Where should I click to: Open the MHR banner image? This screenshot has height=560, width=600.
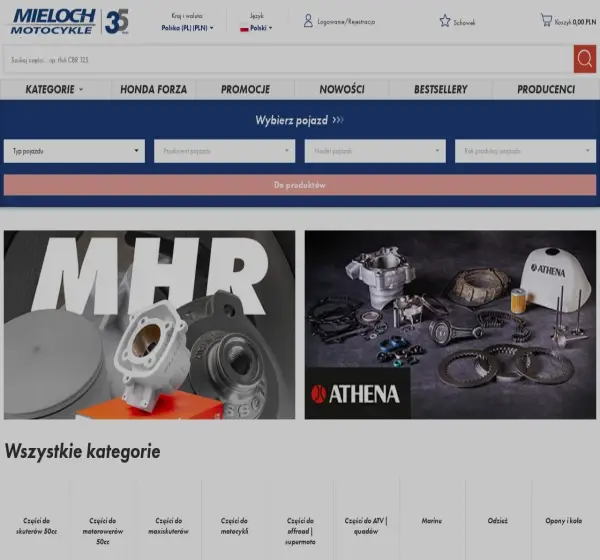coord(149,325)
